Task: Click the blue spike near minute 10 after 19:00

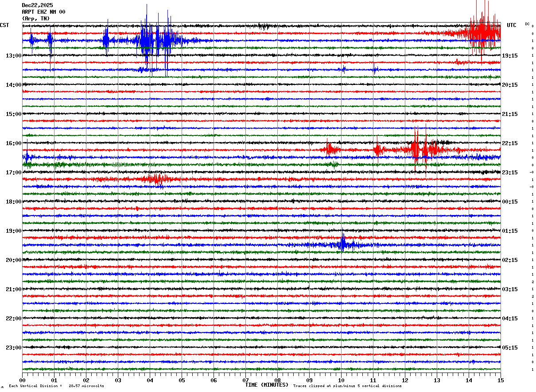Action: pos(343,244)
